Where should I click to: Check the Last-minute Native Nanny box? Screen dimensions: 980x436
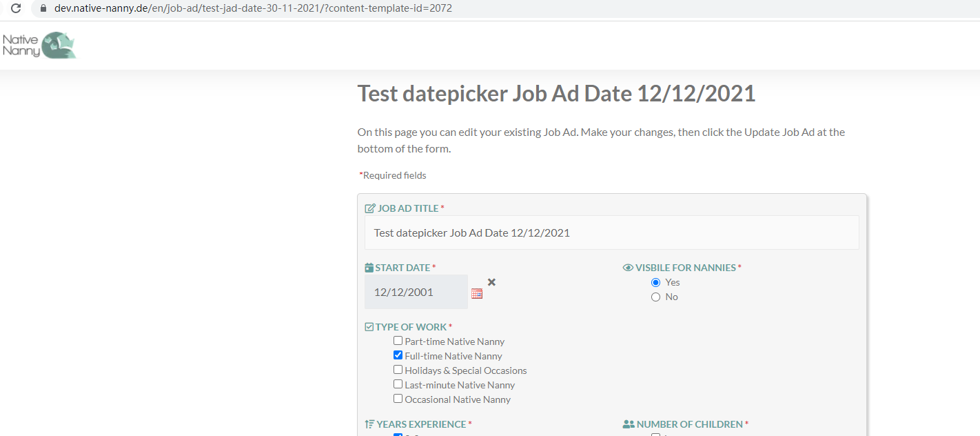pyautogui.click(x=398, y=384)
